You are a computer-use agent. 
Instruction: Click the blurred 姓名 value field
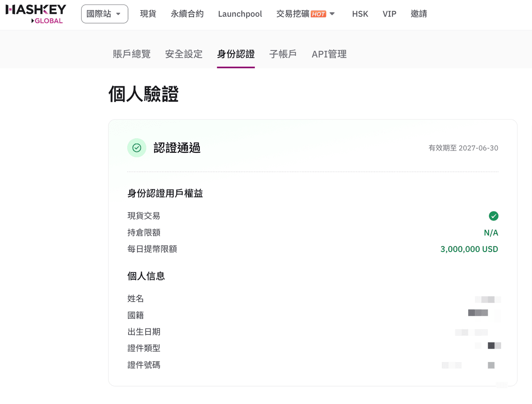click(489, 299)
